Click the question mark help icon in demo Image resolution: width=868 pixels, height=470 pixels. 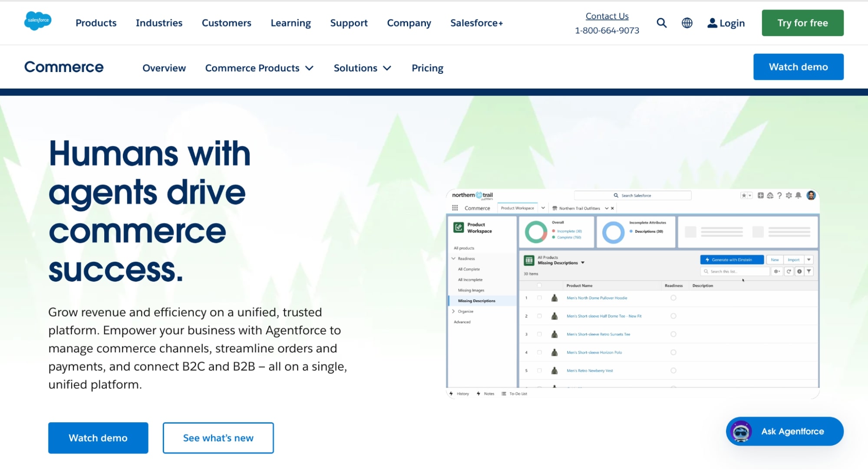779,196
